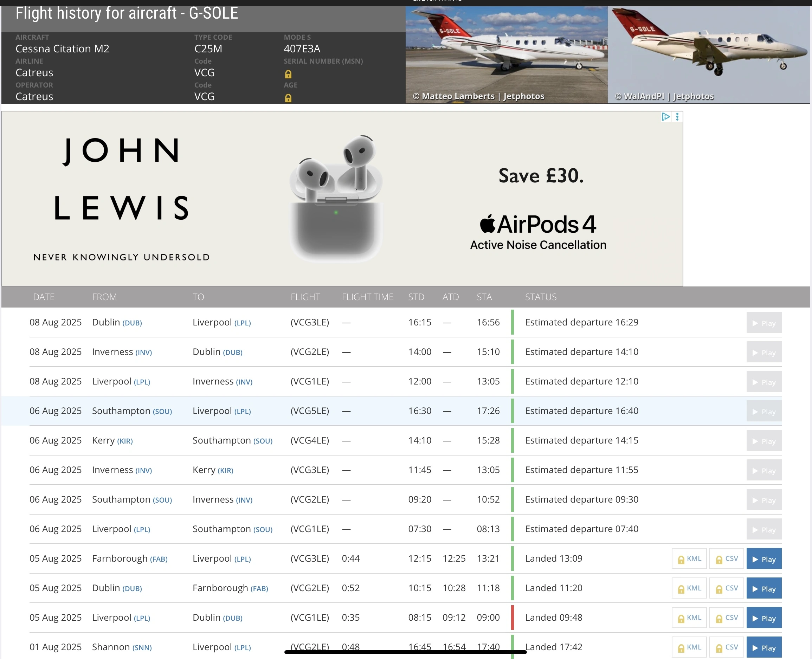Screen dimensions: 812x659
Task: Download KML for Shannon to Liverpool flight
Action: point(689,647)
